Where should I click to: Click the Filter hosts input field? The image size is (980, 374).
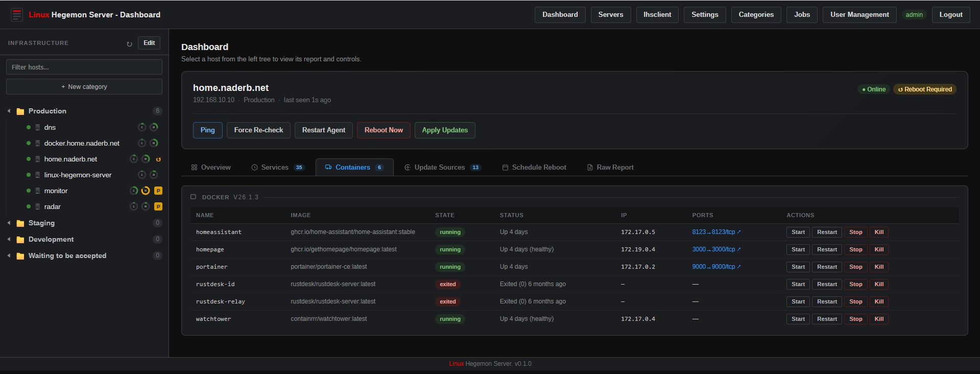point(84,67)
